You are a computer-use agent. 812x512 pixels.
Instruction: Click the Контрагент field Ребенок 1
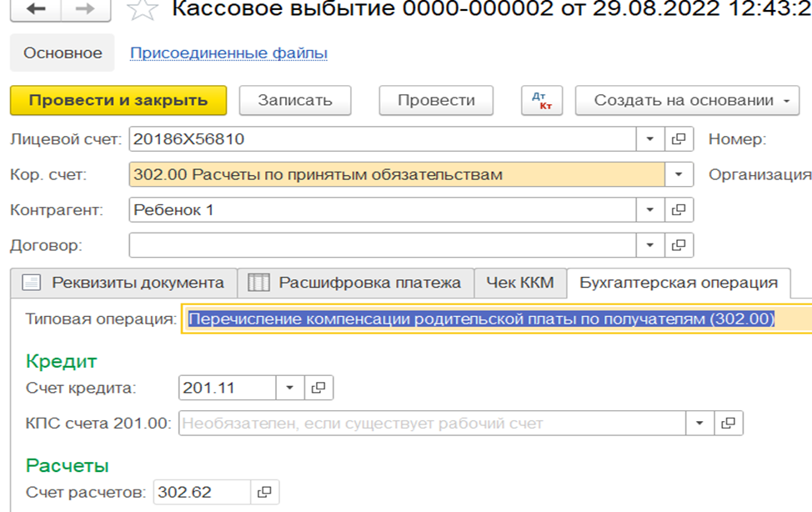(x=383, y=210)
